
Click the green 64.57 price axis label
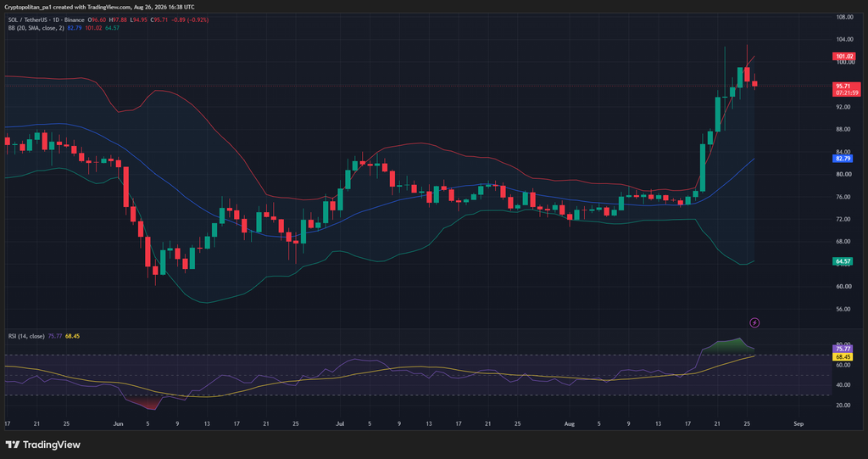[843, 261]
